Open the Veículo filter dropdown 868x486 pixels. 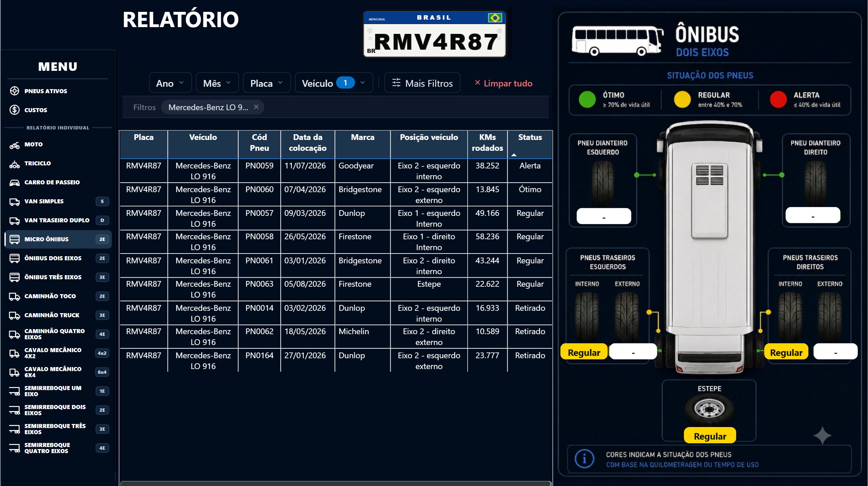(x=334, y=83)
